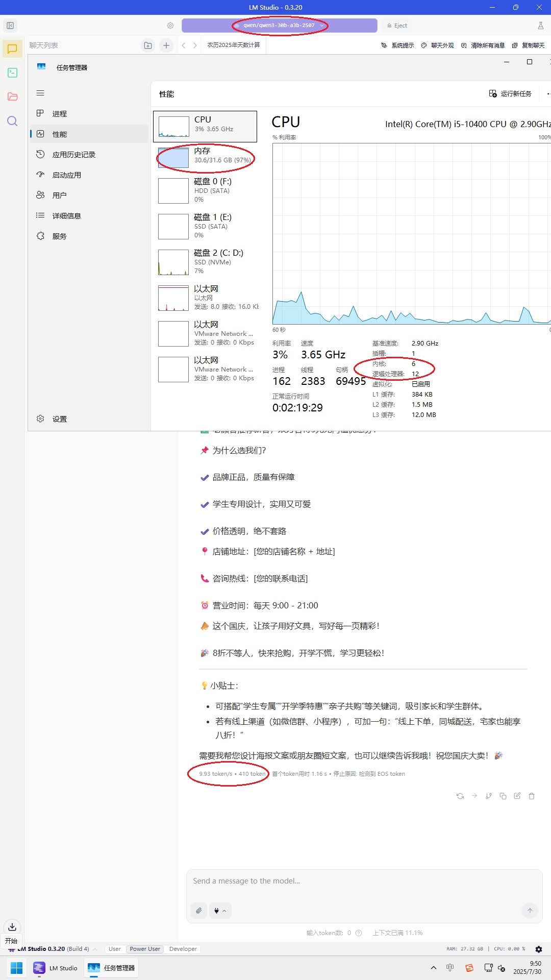Click 运行新任务 in Task Manager
This screenshot has height=980, width=551.
[x=510, y=94]
